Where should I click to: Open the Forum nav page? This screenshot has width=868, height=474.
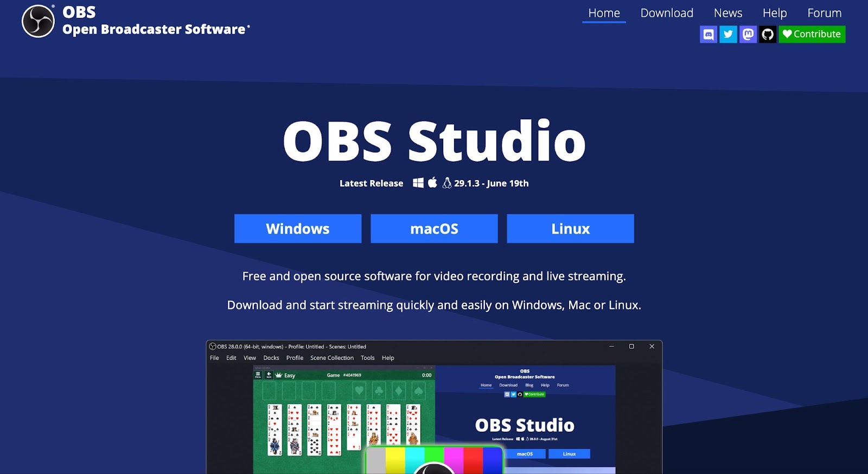pos(825,13)
